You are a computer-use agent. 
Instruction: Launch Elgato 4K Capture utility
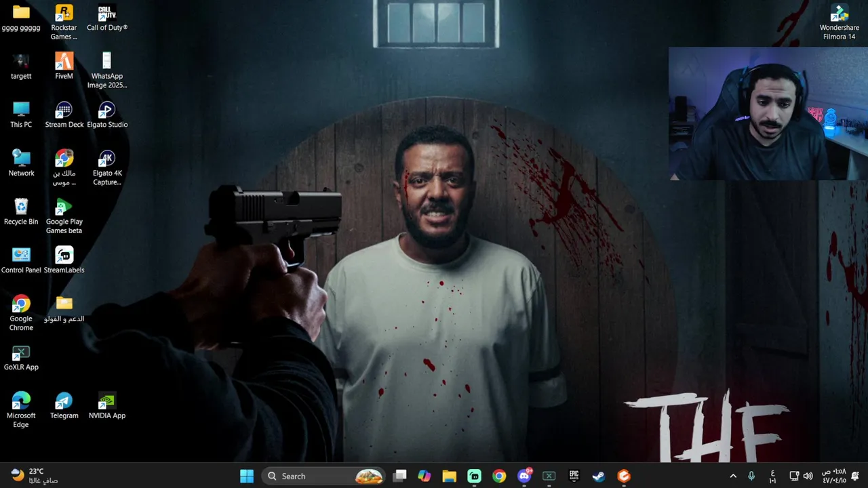tap(106, 167)
